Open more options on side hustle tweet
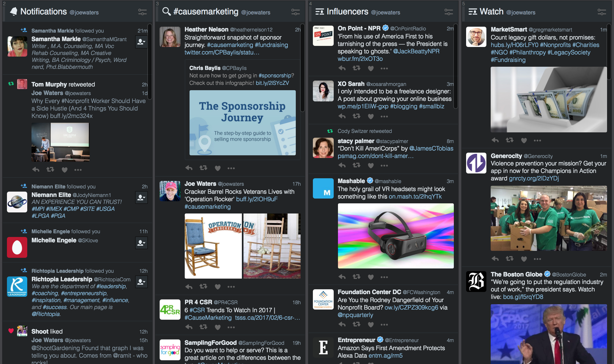614x364 pixels. [x=78, y=170]
